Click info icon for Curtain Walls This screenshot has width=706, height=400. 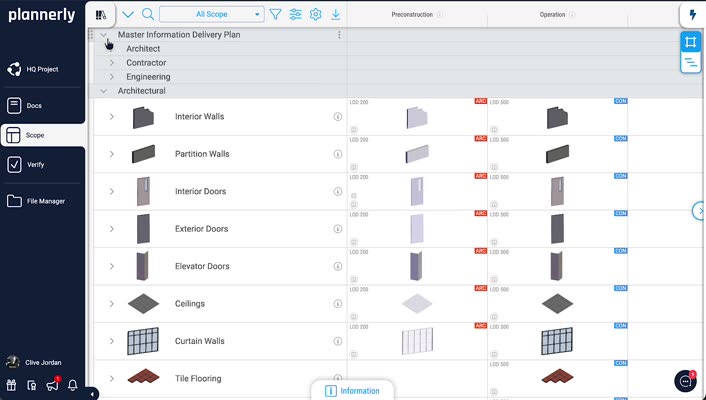[x=338, y=341]
